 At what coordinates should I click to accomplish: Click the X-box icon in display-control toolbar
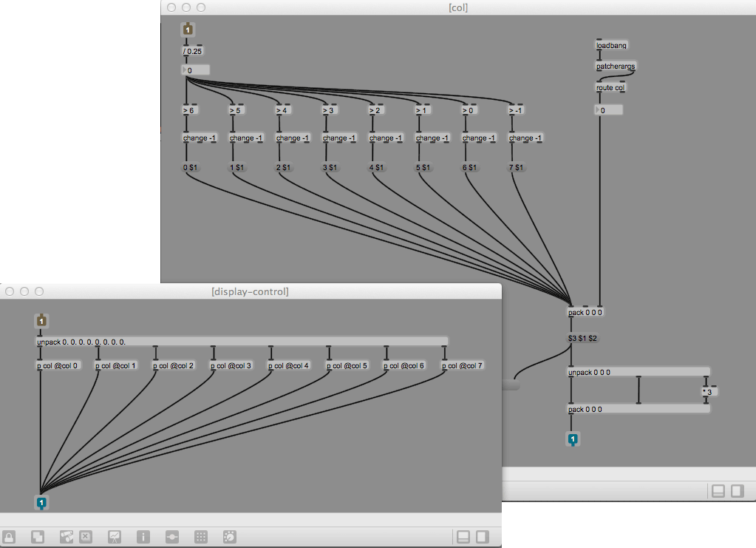coord(86,537)
